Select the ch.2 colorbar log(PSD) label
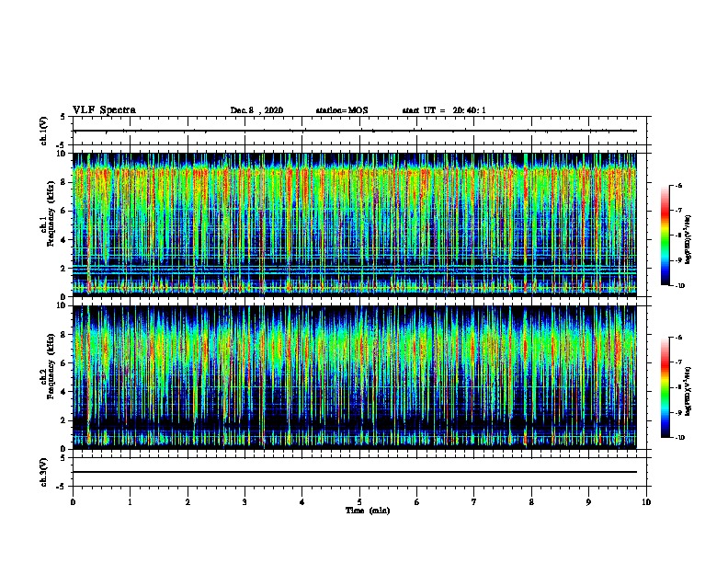This screenshot has width=728, height=563. pyautogui.click(x=688, y=391)
